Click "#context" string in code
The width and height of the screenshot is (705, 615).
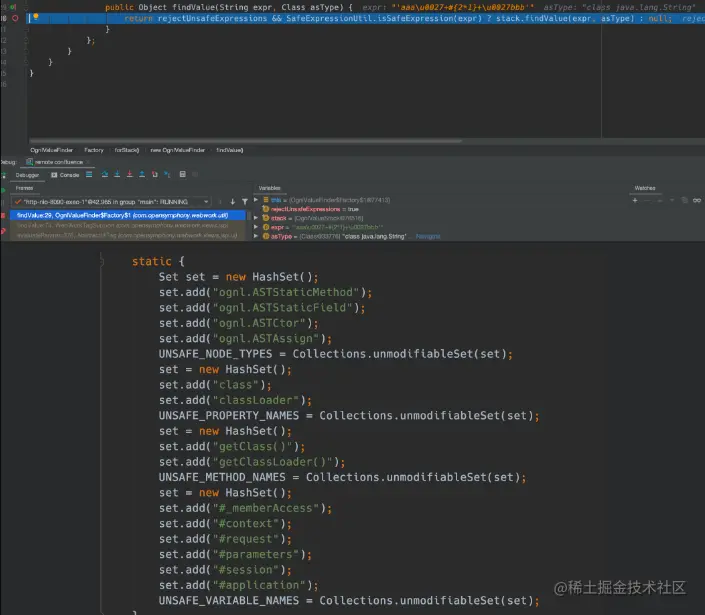pyautogui.click(x=245, y=524)
